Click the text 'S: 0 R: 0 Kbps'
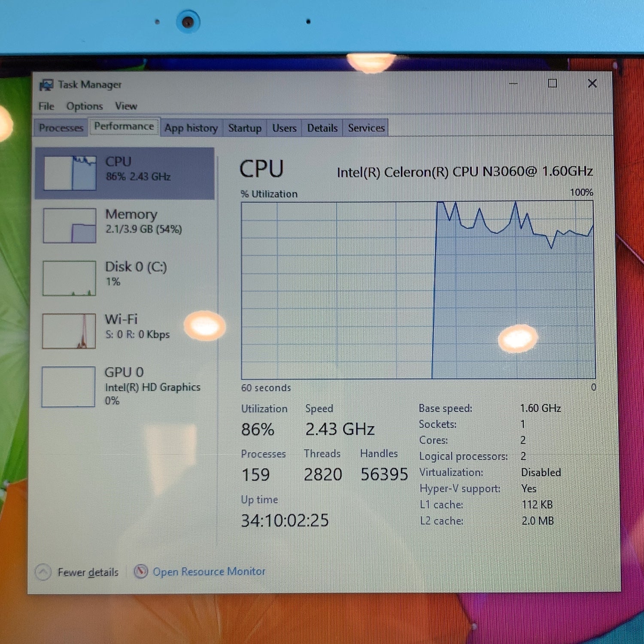The width and height of the screenshot is (644, 644). (137, 334)
